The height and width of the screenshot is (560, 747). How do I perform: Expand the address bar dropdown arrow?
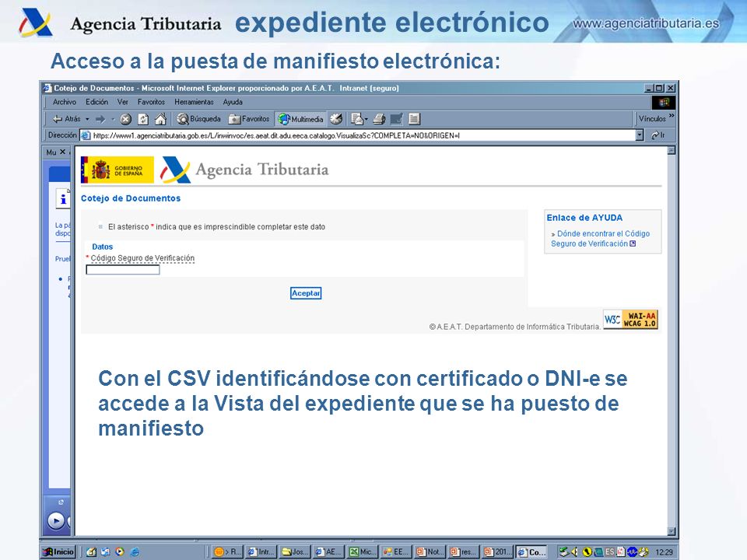640,135
